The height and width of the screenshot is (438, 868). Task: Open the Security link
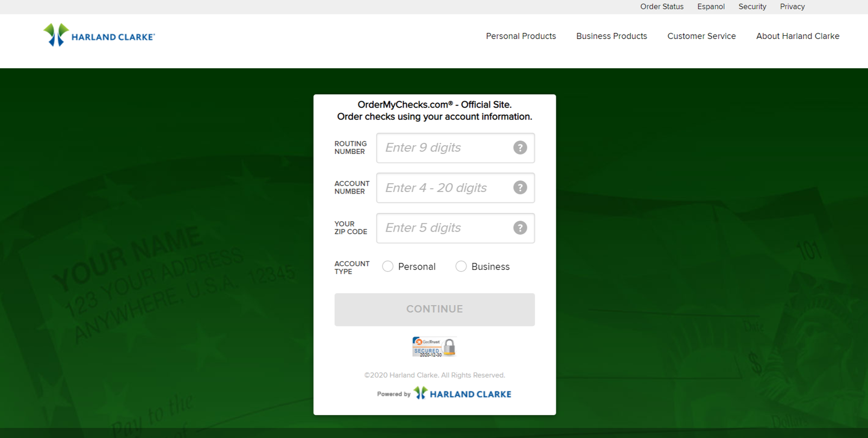752,7
